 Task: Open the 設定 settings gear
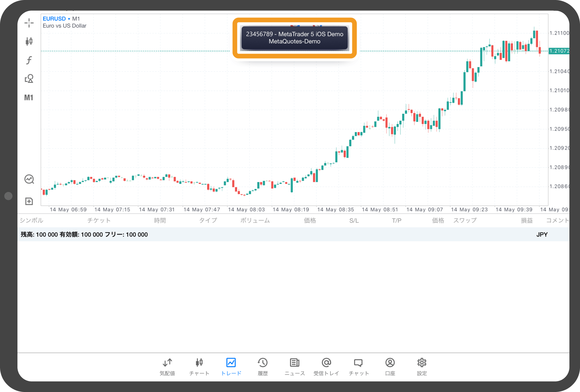(422, 366)
